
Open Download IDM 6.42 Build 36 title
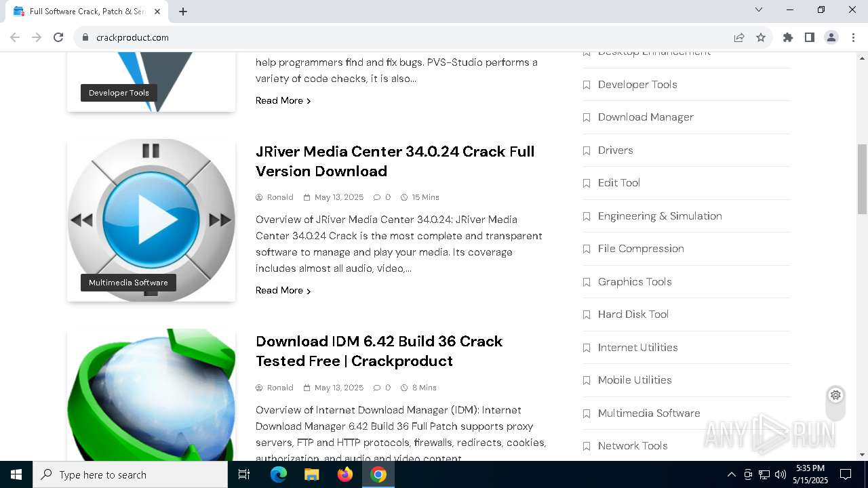(379, 351)
